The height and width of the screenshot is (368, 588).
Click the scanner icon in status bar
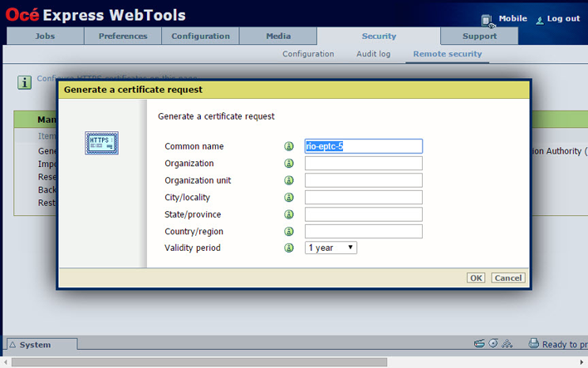(479, 343)
